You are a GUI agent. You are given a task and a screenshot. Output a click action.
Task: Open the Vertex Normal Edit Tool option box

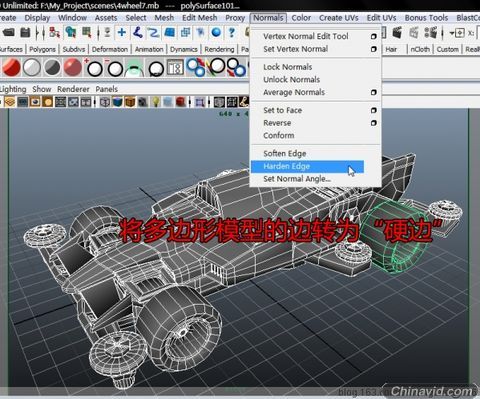(374, 36)
